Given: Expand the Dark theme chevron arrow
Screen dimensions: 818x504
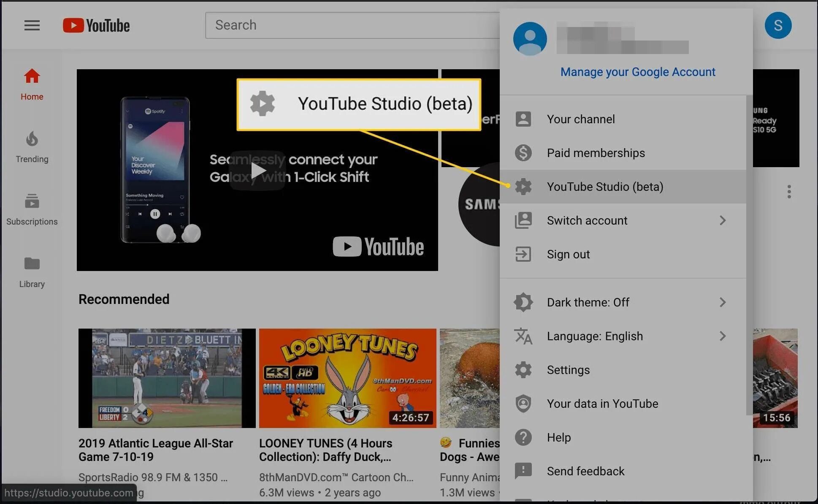Looking at the screenshot, I should click(x=723, y=302).
